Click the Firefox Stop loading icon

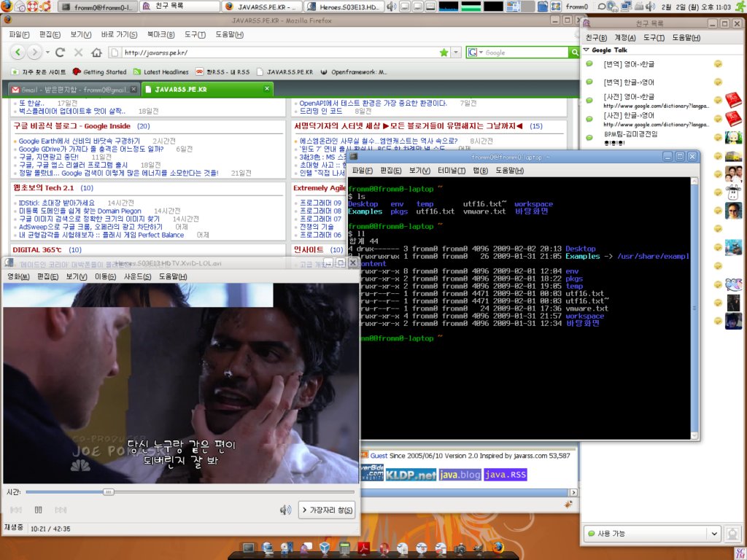click(x=79, y=52)
